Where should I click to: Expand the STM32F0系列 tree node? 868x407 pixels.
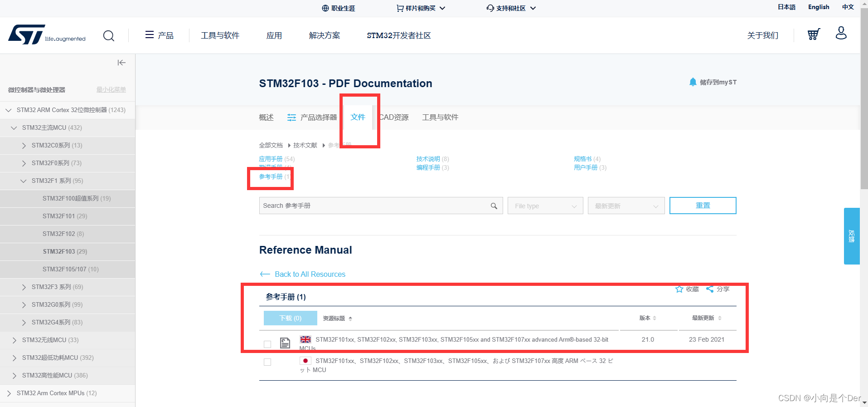coord(24,163)
